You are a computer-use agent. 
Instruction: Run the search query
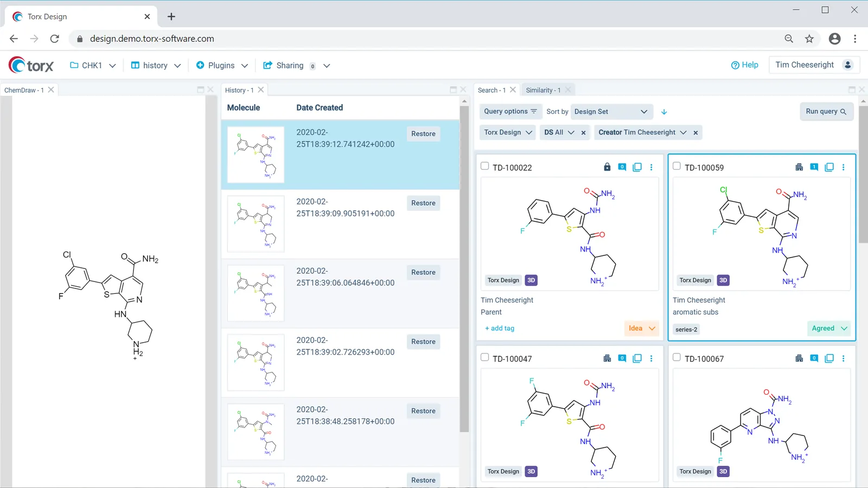(826, 111)
